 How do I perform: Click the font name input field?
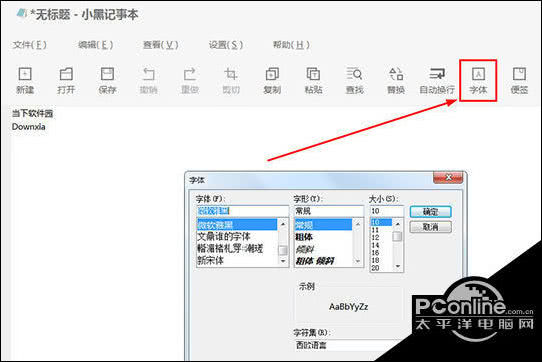tap(242, 211)
